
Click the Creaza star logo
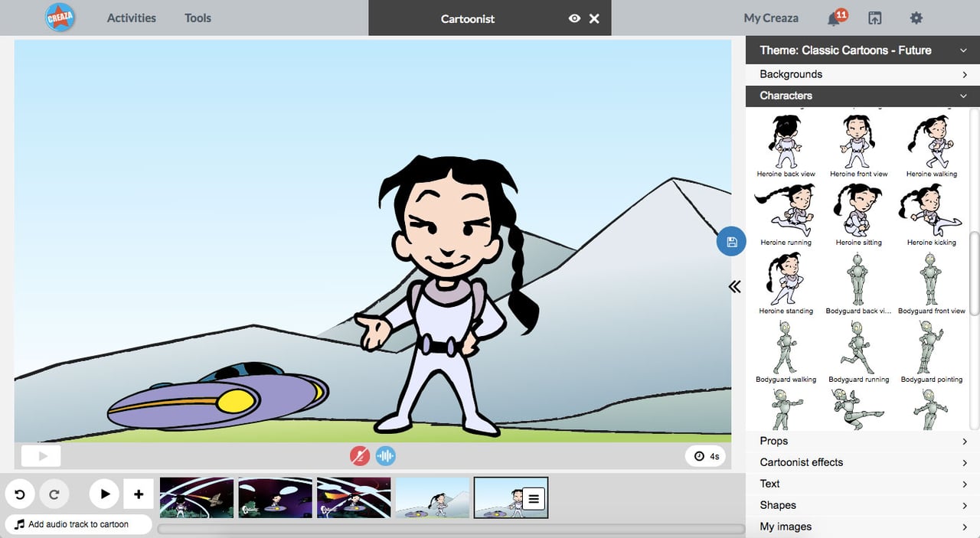60,18
